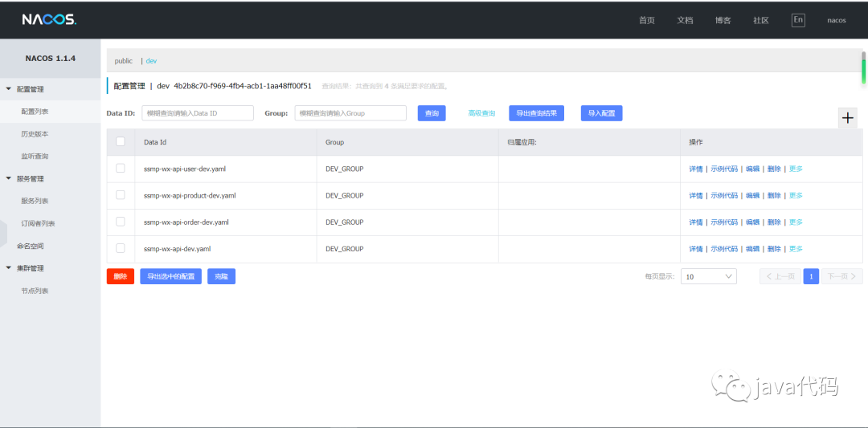Switch to the dev namespace tab
Viewport: 868px width, 428px height.
tap(151, 61)
